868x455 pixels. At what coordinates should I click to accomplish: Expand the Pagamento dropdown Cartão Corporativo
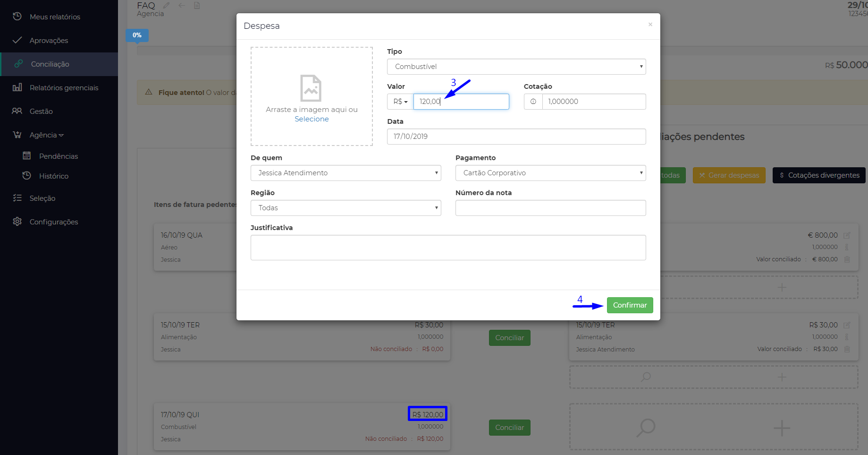coord(550,173)
